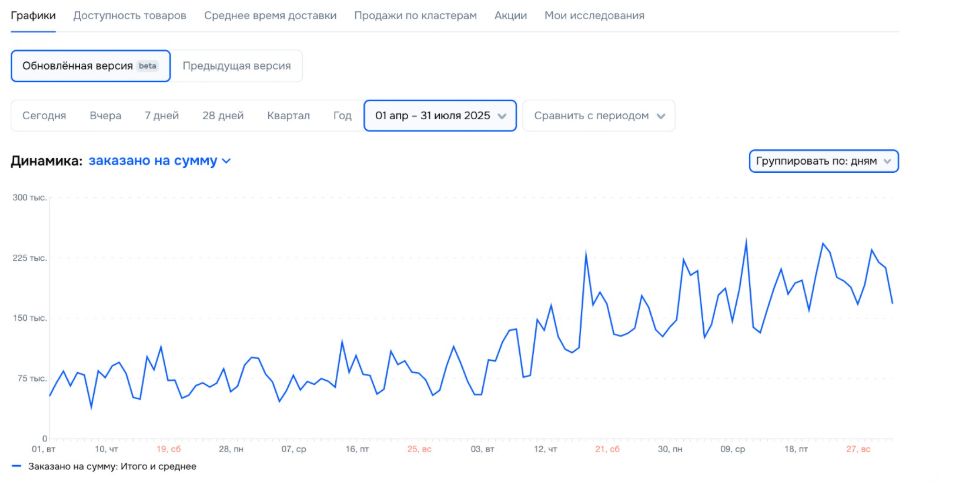Switch to Доступность товаров tab
The height and width of the screenshot is (491, 964).
[x=130, y=16]
